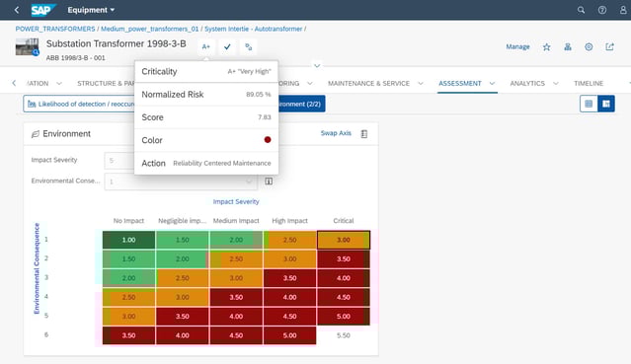
Task: Switch to the MAINTENANCE & SERVICE tab
Action: pyautogui.click(x=368, y=83)
